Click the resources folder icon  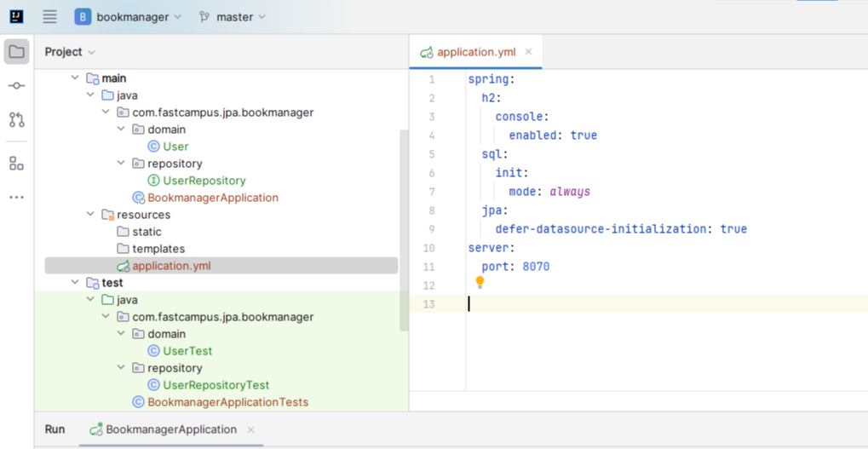tap(108, 215)
